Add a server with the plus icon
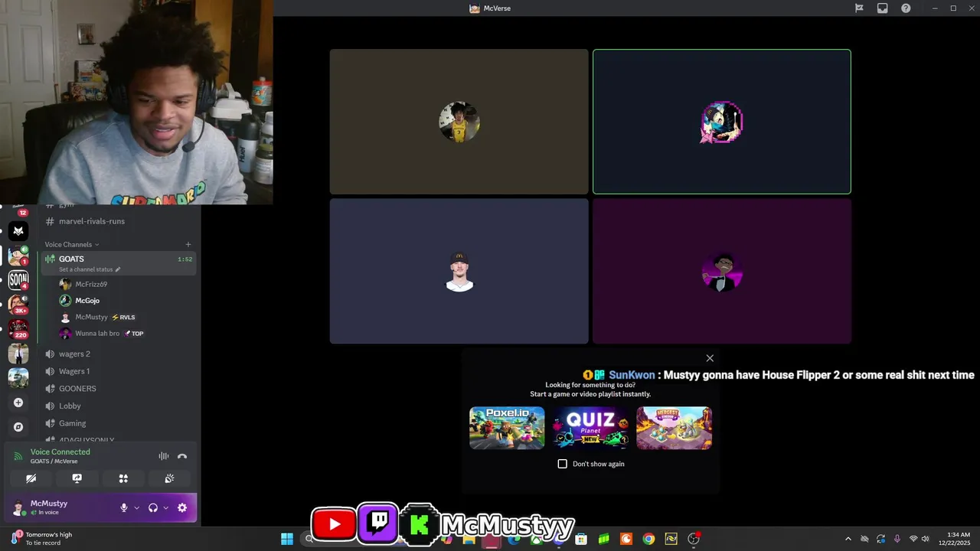 point(18,403)
